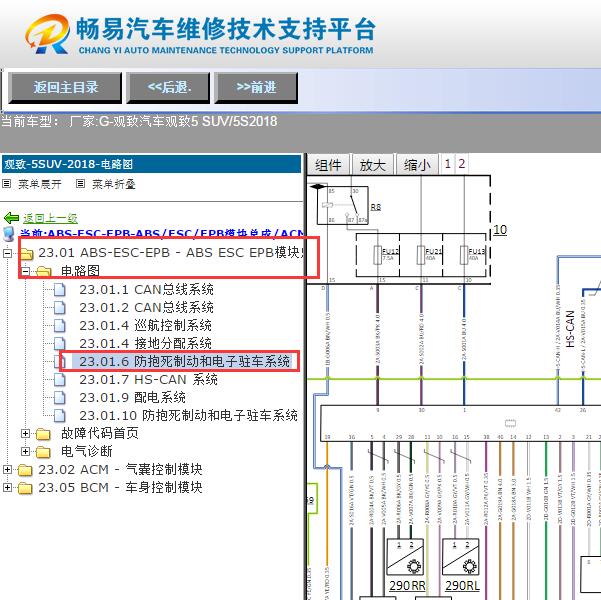The image size is (601, 600).
Task: Open 23.01.2 CAN总线系统 document
Action: click(146, 307)
